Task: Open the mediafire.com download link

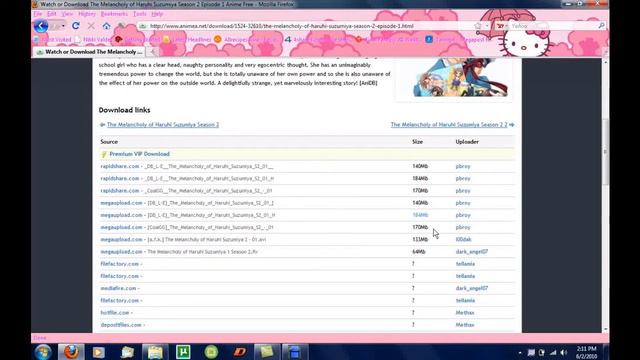Action: tap(118, 288)
